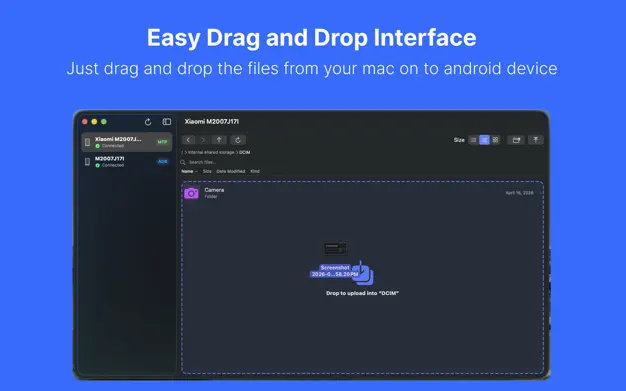
Task: Click the ADB badge on M2007J17I device
Action: click(162, 161)
